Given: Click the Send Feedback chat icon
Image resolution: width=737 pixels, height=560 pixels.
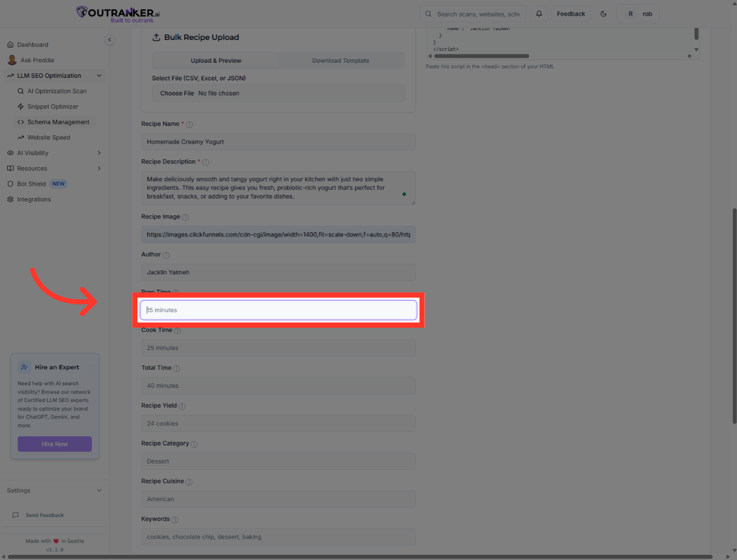Looking at the screenshot, I should click(16, 515).
